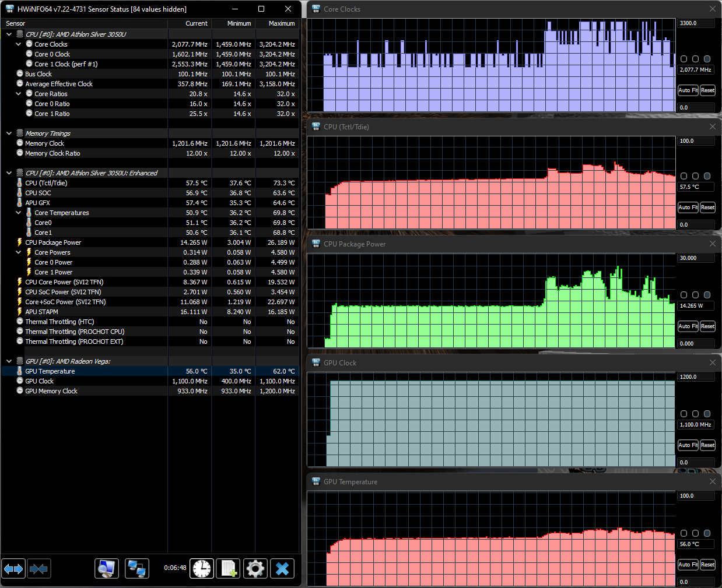Click the expand/collapse arrows toolbar icon
The height and width of the screenshot is (588, 722).
pyautogui.click(x=13, y=569)
